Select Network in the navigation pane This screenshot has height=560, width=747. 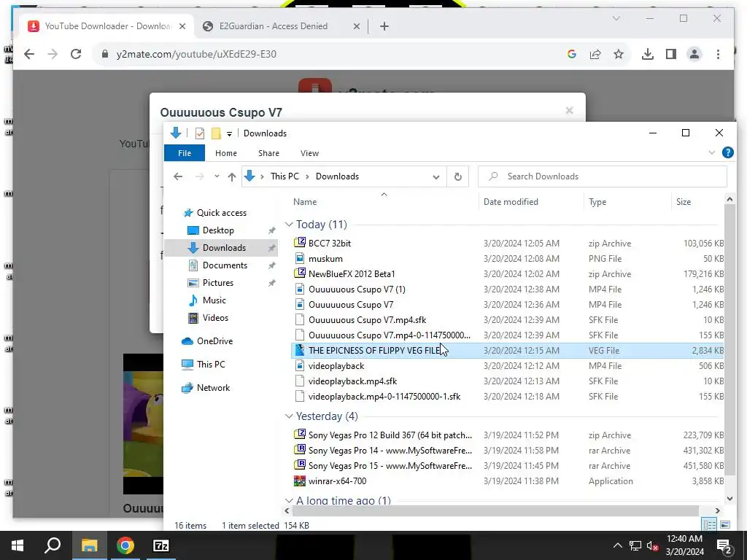(213, 388)
